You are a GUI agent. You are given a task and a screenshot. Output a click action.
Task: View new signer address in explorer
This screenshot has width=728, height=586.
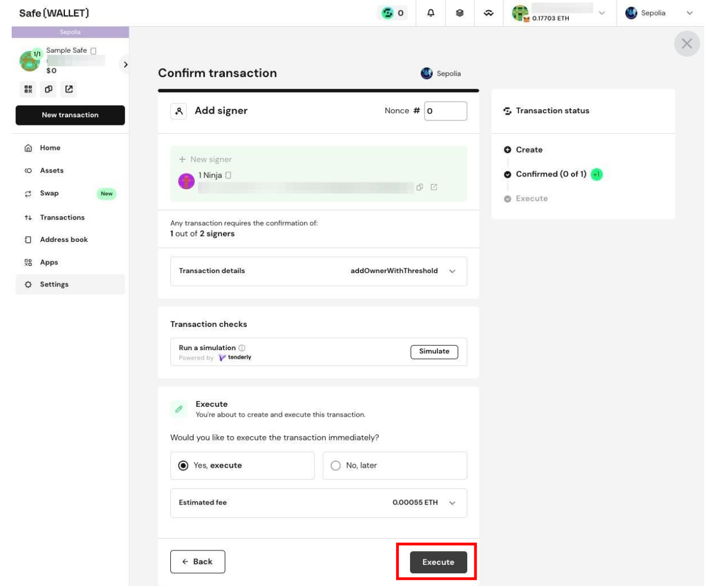(x=434, y=187)
